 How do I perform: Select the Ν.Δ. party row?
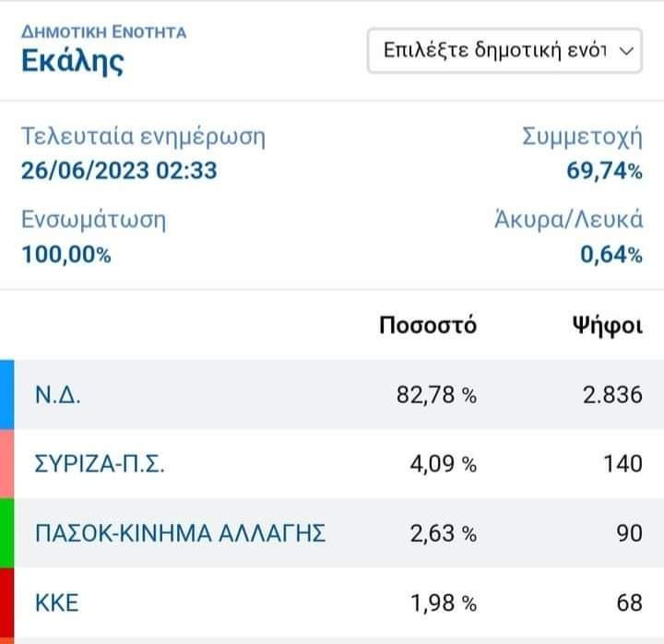coord(332,395)
